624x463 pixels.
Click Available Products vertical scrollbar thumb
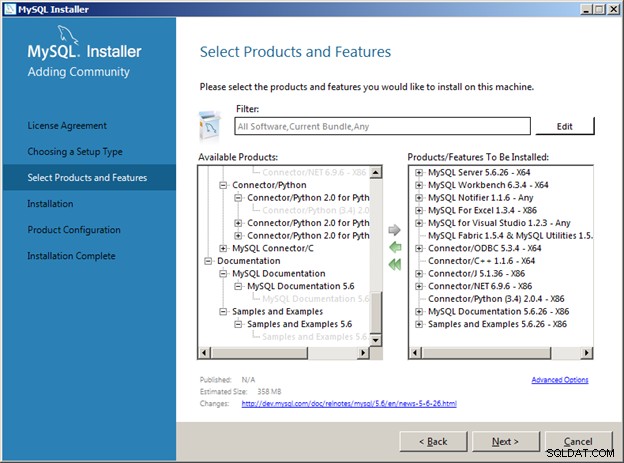(x=375, y=312)
